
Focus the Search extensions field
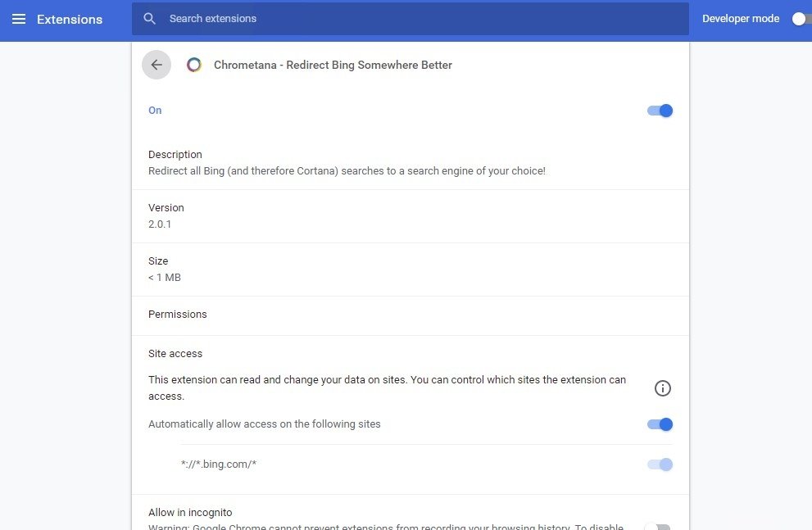coord(411,19)
